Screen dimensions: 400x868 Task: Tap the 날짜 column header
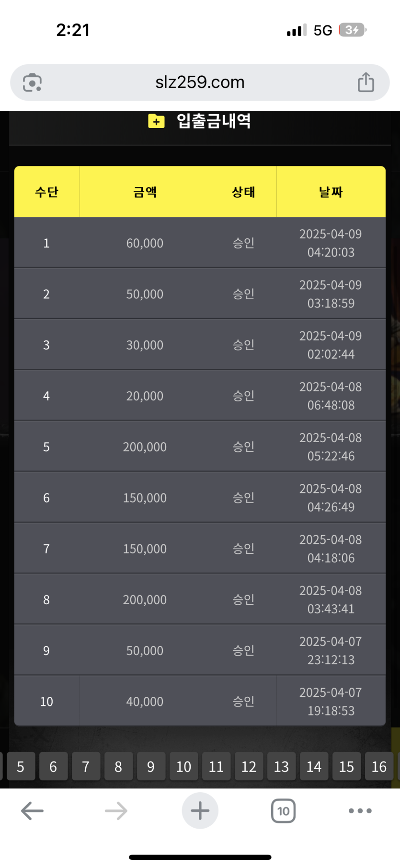pyautogui.click(x=331, y=192)
